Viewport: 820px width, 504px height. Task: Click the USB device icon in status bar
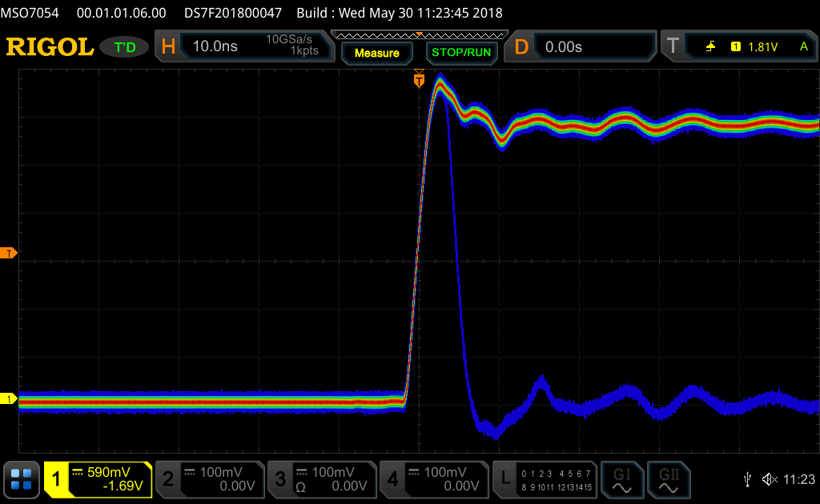746,479
